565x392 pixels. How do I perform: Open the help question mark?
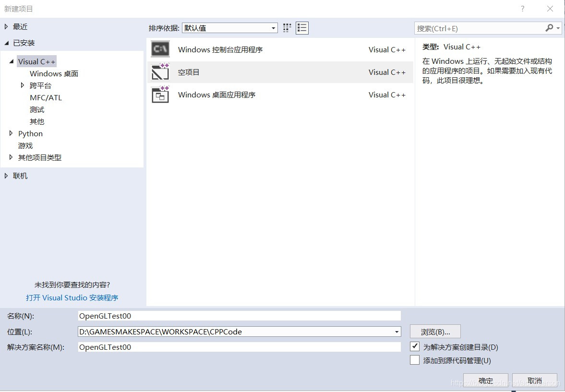[x=522, y=9]
